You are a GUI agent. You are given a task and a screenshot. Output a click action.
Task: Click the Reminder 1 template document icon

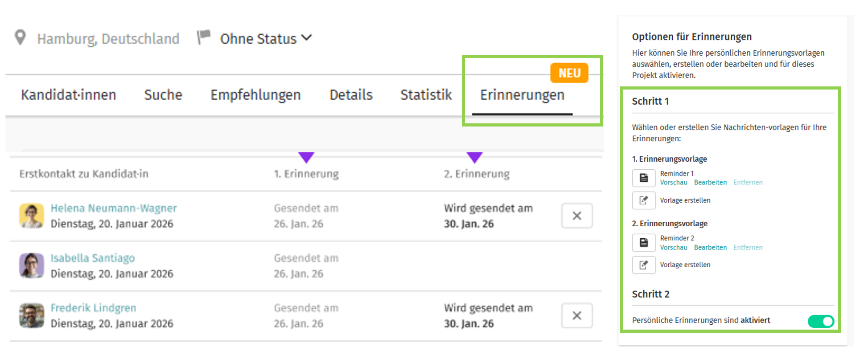click(x=643, y=178)
